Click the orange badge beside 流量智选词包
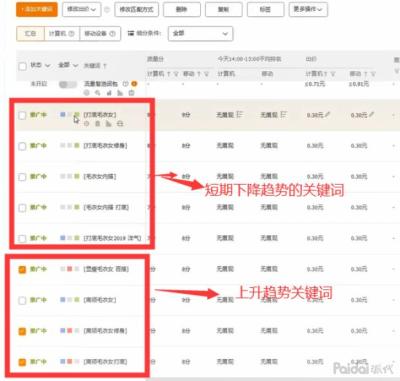Viewport: 400px width, 381px height. point(134,84)
